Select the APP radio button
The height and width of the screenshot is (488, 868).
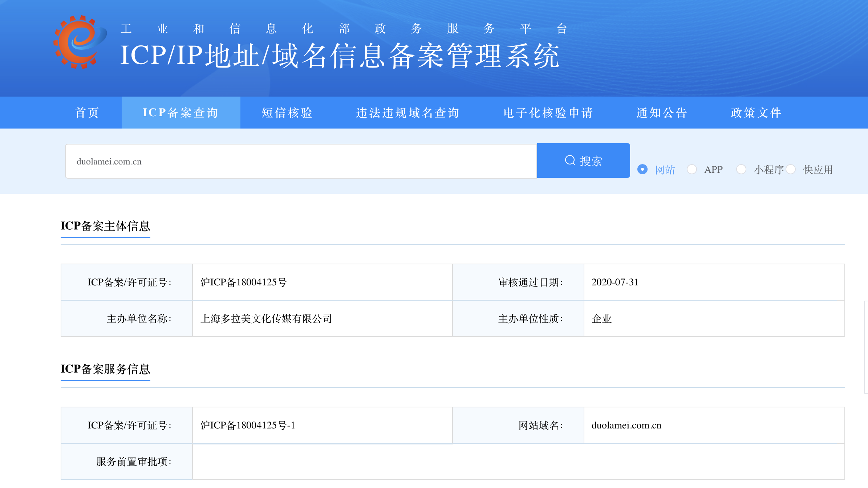pos(692,170)
